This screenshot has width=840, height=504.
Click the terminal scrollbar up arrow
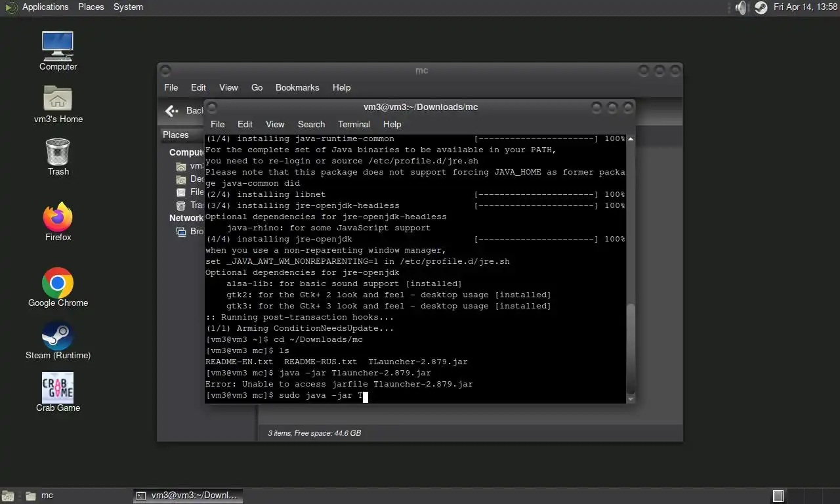pyautogui.click(x=631, y=139)
